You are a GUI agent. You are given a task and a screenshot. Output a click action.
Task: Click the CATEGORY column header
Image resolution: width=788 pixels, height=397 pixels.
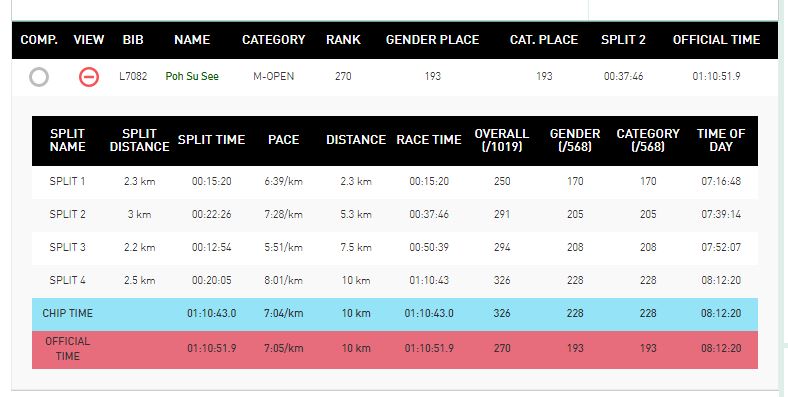click(x=273, y=40)
